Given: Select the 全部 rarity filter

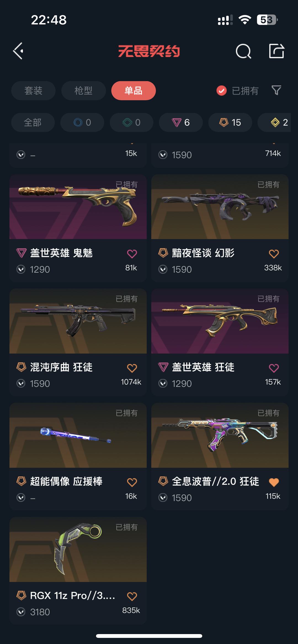Looking at the screenshot, I should point(33,122).
